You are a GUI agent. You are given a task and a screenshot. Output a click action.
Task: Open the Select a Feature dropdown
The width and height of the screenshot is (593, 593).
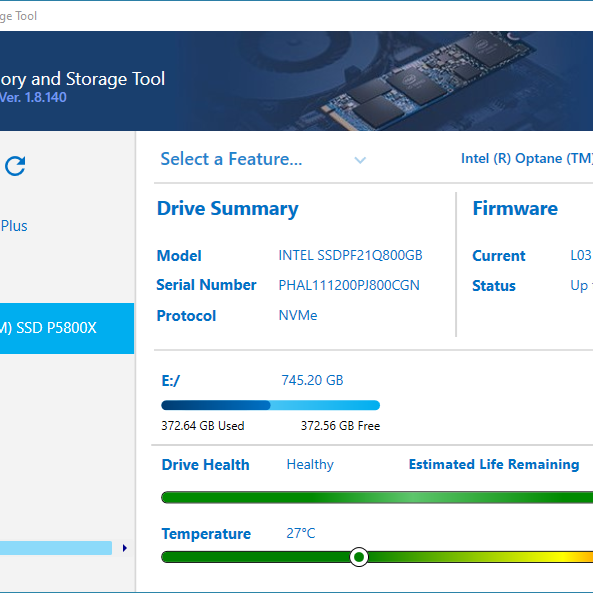click(x=263, y=159)
